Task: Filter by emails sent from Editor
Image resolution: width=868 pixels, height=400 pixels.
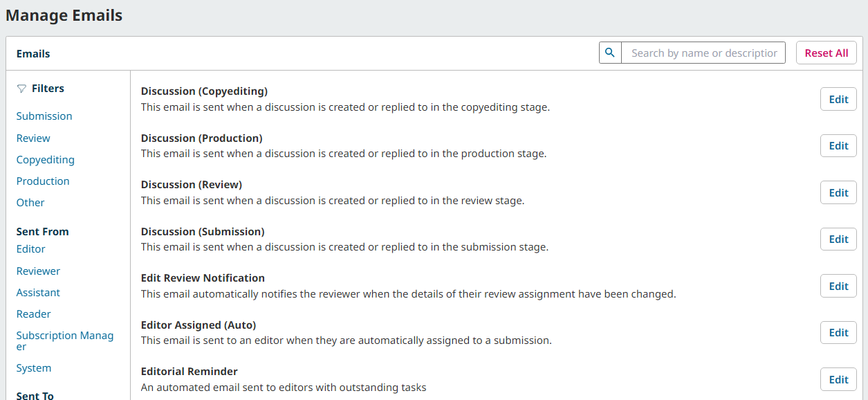Action: coord(31,249)
